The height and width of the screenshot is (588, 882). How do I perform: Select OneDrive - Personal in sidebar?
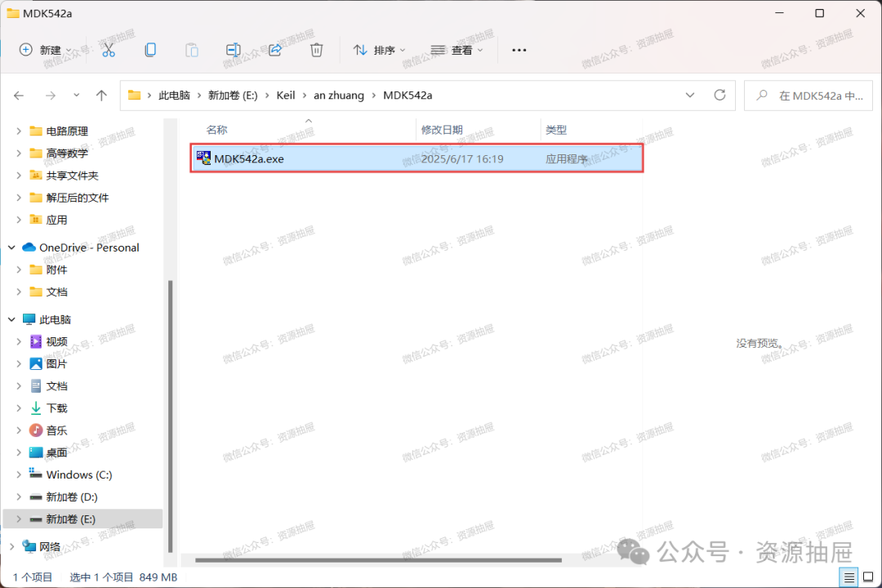pyautogui.click(x=89, y=247)
